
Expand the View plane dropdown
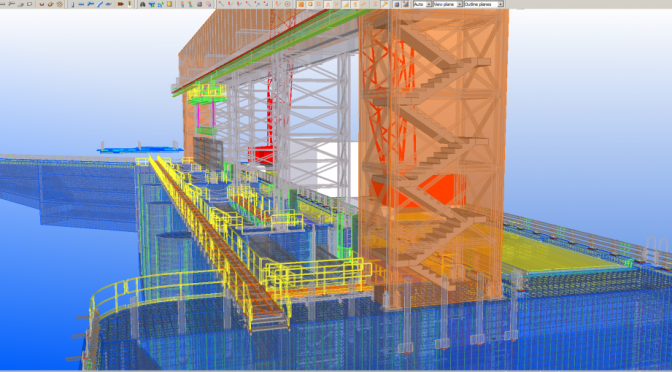pos(448,4)
